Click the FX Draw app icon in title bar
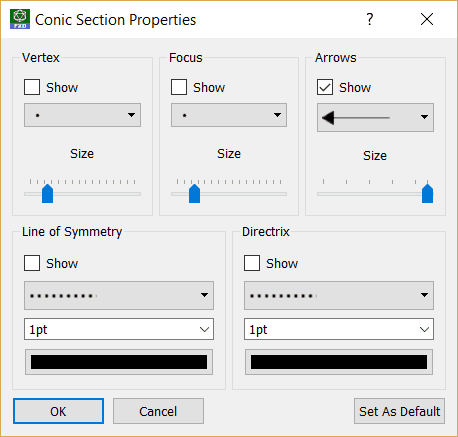 [x=20, y=19]
